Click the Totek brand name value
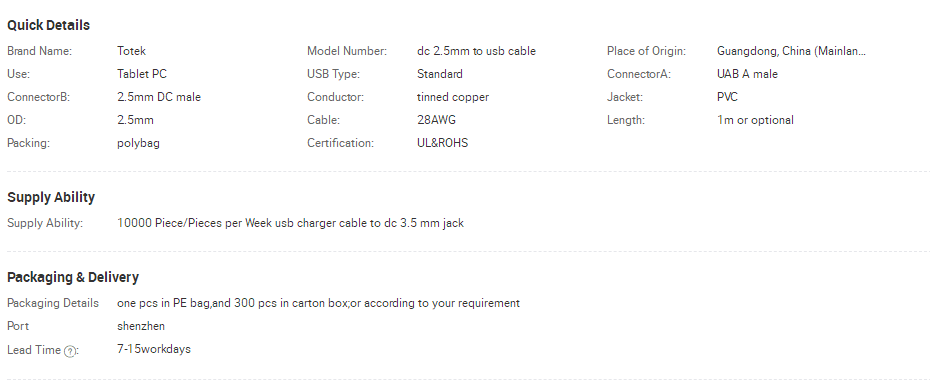The height and width of the screenshot is (388, 930). click(x=132, y=51)
